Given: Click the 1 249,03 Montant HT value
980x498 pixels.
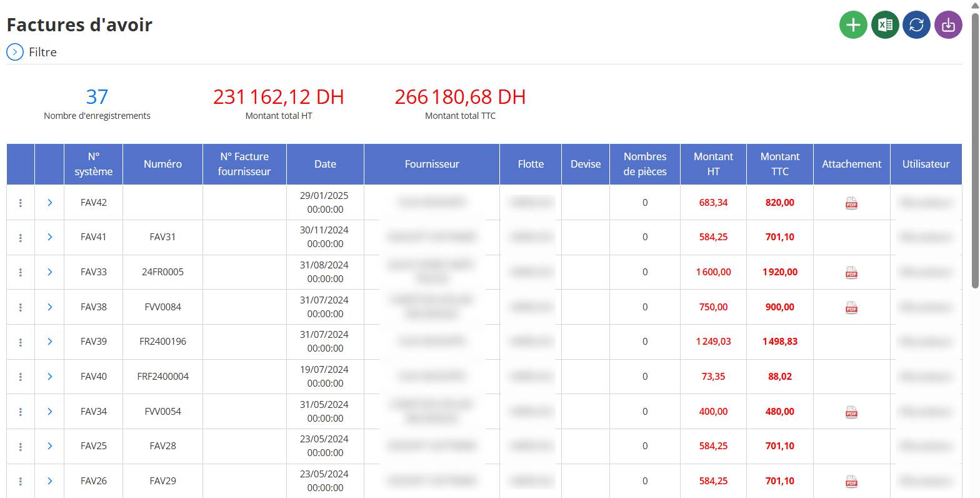Looking at the screenshot, I should point(713,342).
